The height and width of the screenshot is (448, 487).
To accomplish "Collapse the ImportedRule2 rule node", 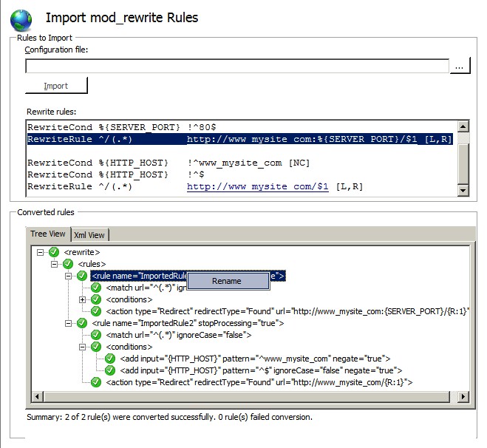I will pyautogui.click(x=68, y=323).
